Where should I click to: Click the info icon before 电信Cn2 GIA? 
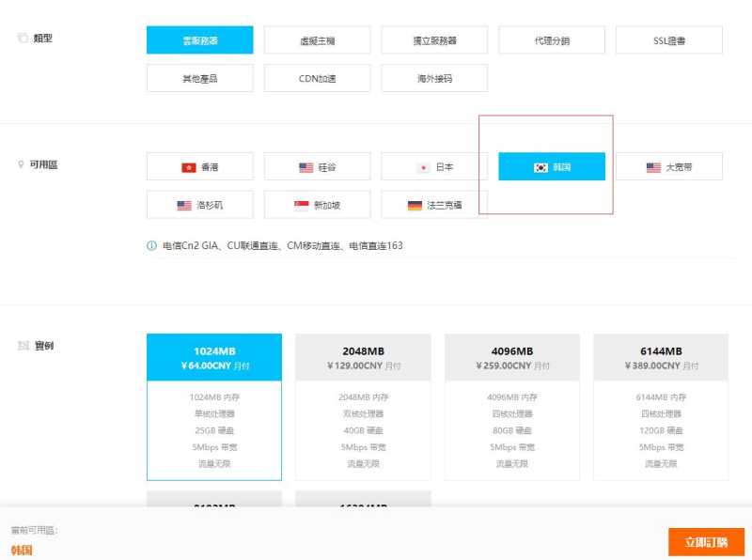(x=150, y=245)
